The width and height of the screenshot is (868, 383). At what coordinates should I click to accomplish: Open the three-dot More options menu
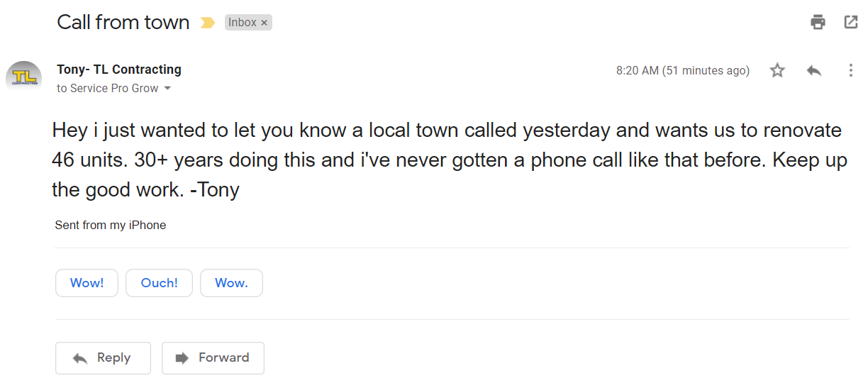click(x=850, y=70)
